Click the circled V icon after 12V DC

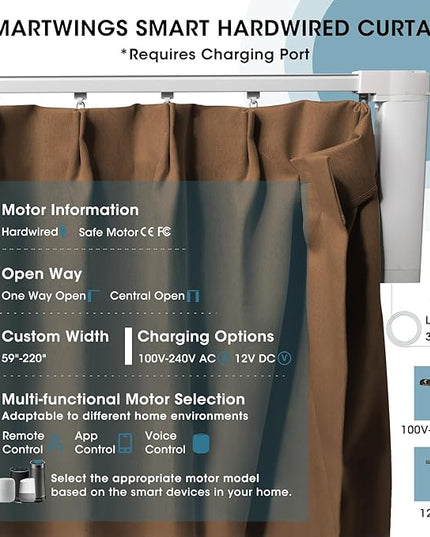click(284, 358)
